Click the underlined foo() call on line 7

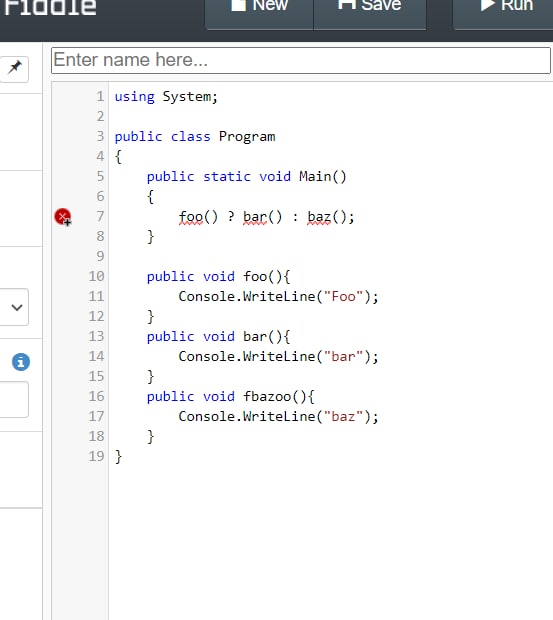point(198,217)
